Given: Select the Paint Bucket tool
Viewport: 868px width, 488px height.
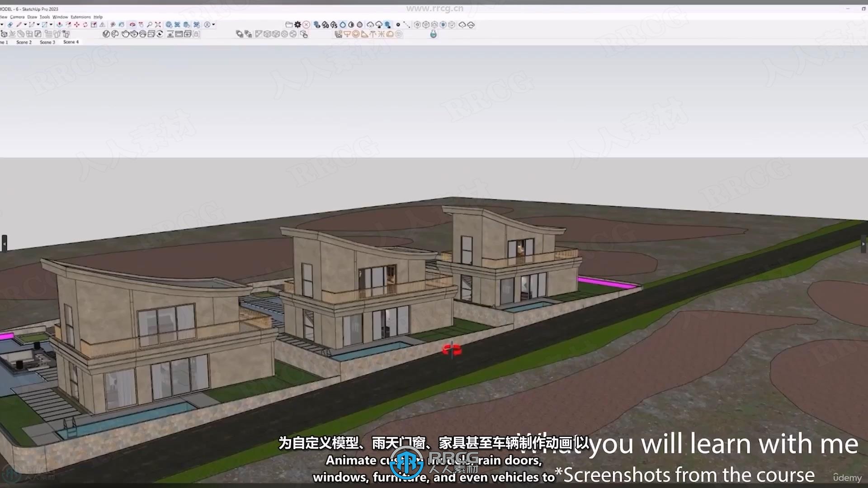Looking at the screenshot, I should point(122,24).
